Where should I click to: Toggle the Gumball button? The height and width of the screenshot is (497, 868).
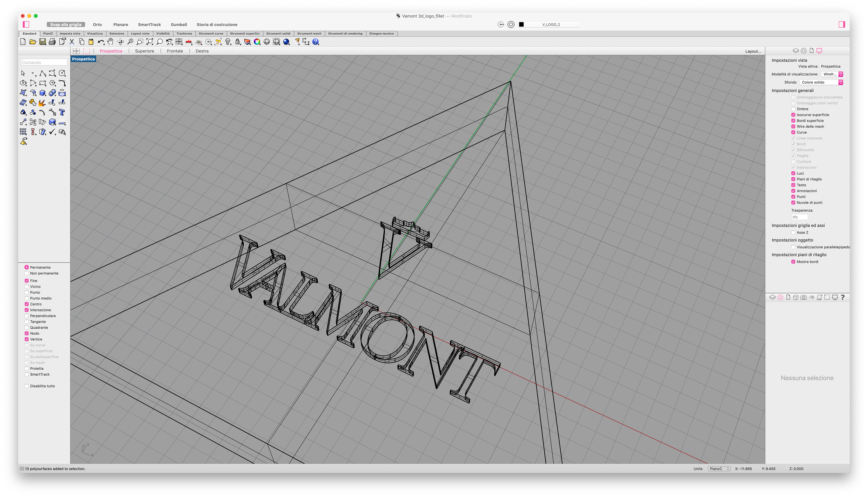point(179,25)
